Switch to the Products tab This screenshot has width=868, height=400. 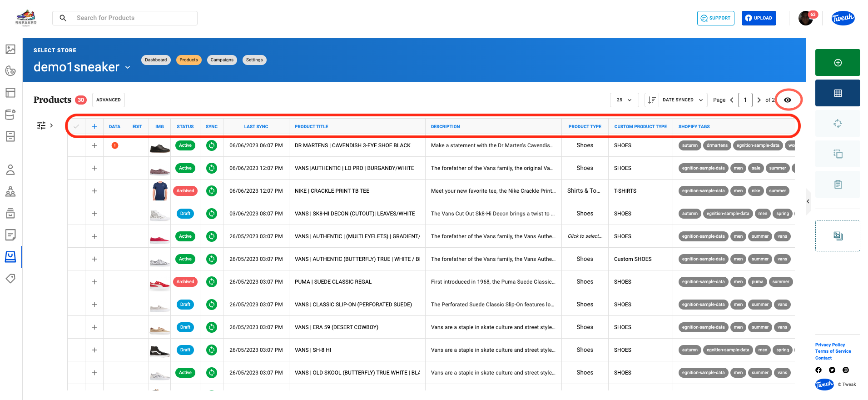coord(188,60)
